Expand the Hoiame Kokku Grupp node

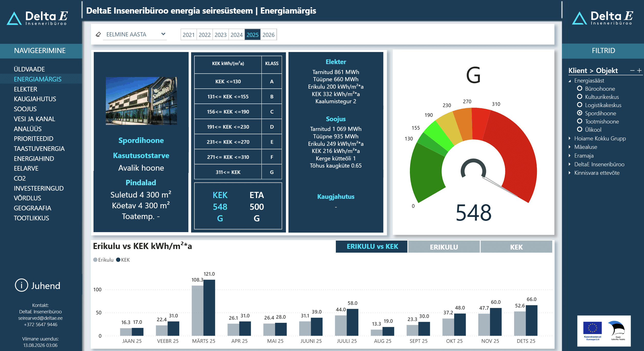pos(569,138)
